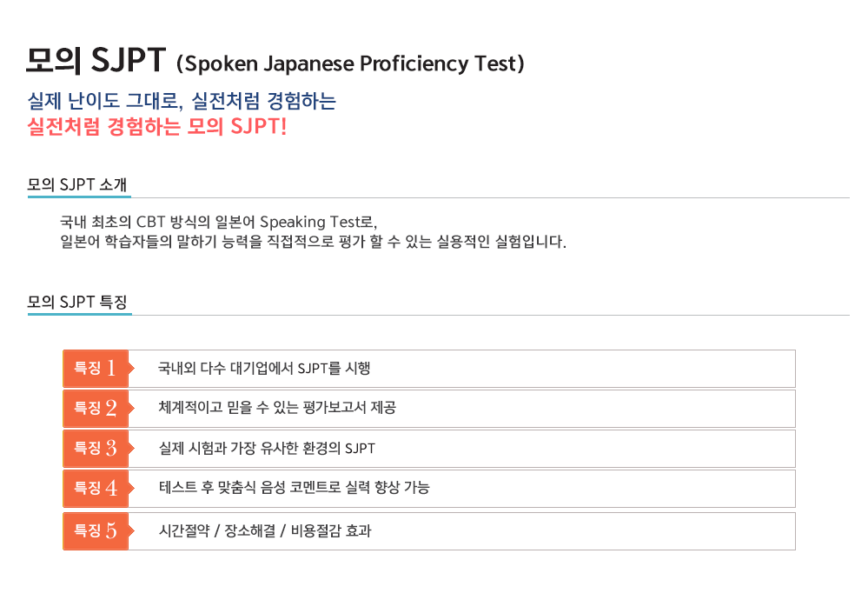Viewport: 868px width, 600px height.
Task: Select feature text 체계적이고 믿을 수 있는 평가보고서 제공
Action: pos(277,408)
